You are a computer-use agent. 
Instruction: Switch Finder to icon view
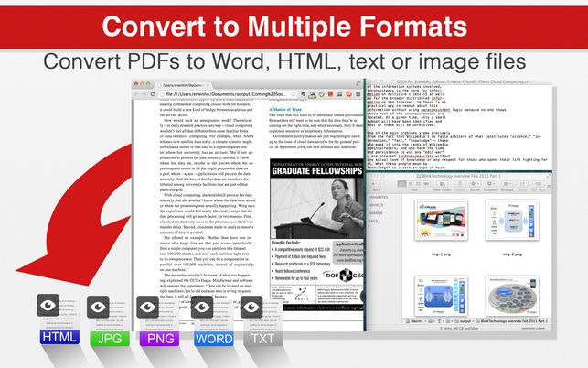point(402,184)
